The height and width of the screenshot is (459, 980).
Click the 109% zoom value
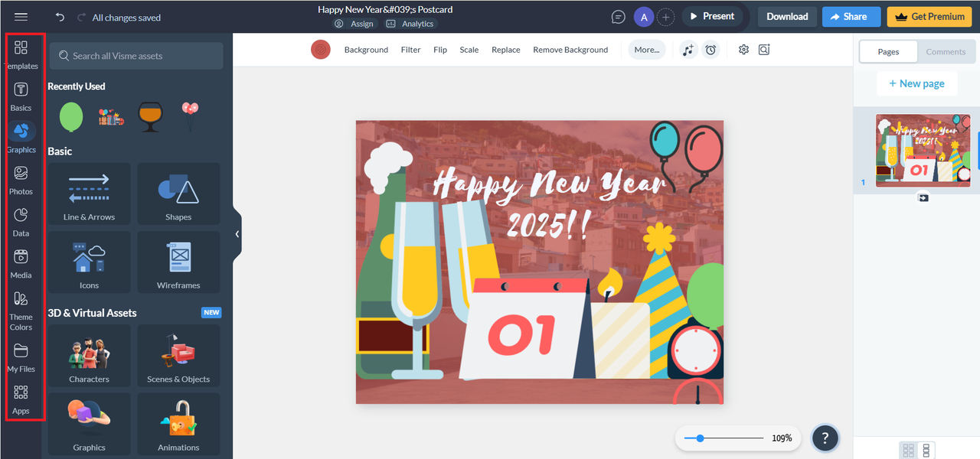coord(782,438)
